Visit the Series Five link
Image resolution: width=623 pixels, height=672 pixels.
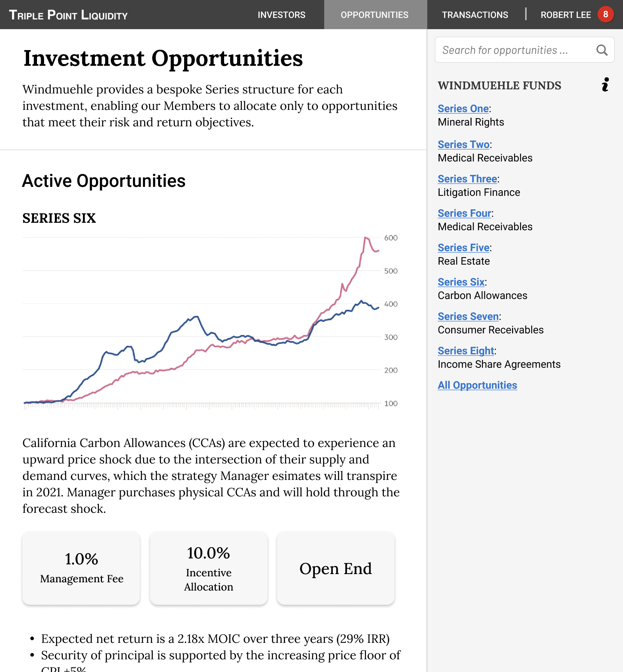(464, 247)
